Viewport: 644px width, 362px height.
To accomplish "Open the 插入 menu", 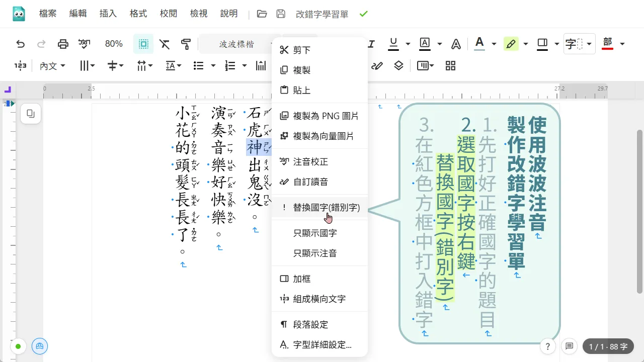I will pyautogui.click(x=108, y=14).
